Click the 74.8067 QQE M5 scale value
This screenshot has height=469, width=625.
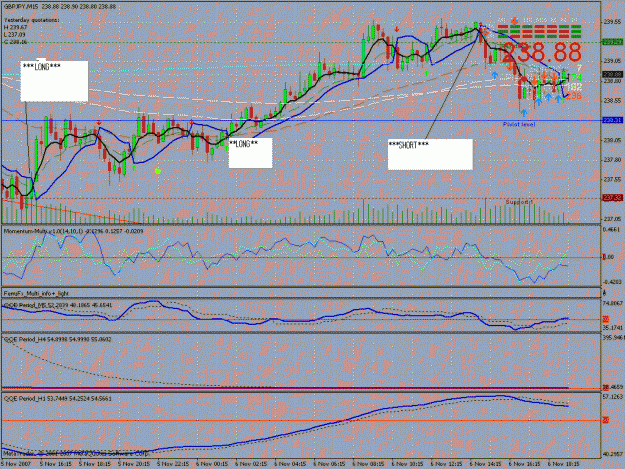(x=613, y=304)
